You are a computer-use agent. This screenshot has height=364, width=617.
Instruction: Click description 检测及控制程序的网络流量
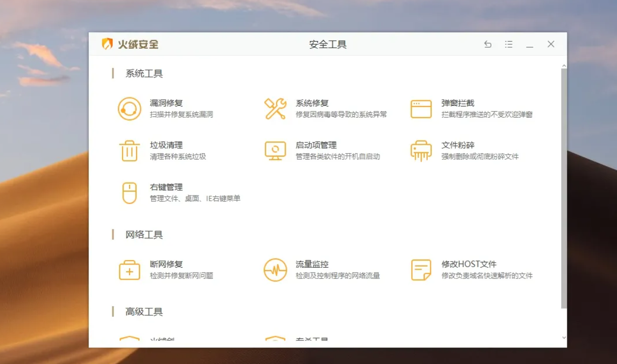point(338,276)
